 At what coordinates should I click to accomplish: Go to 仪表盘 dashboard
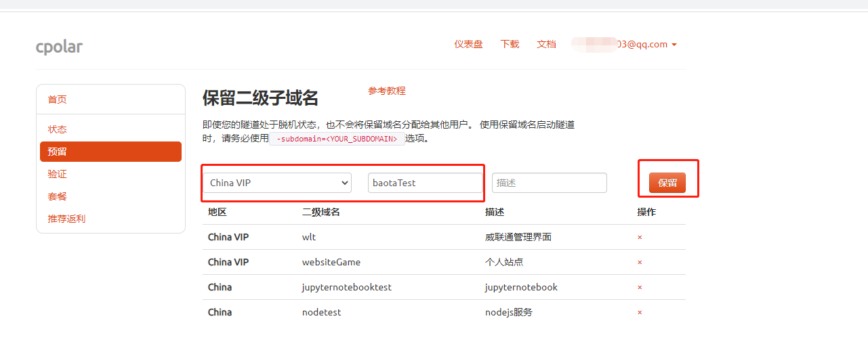(468, 45)
